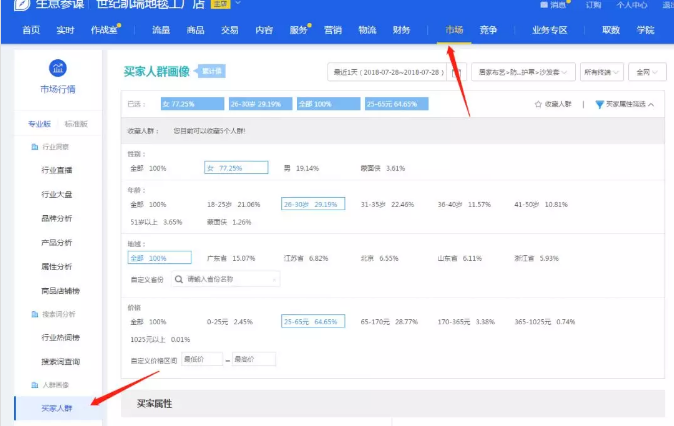674x426 pixels.
Task: Open the custom province dropdown arrow
Action: (x=274, y=280)
